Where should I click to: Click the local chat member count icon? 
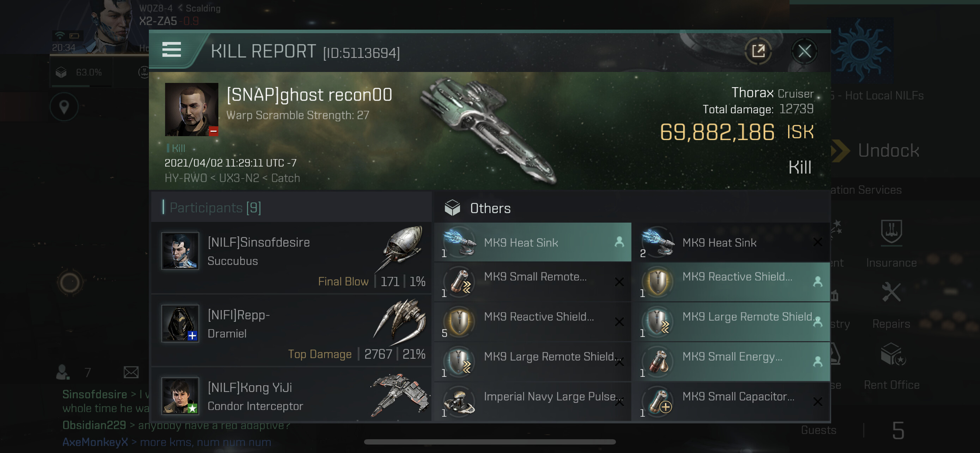point(63,372)
